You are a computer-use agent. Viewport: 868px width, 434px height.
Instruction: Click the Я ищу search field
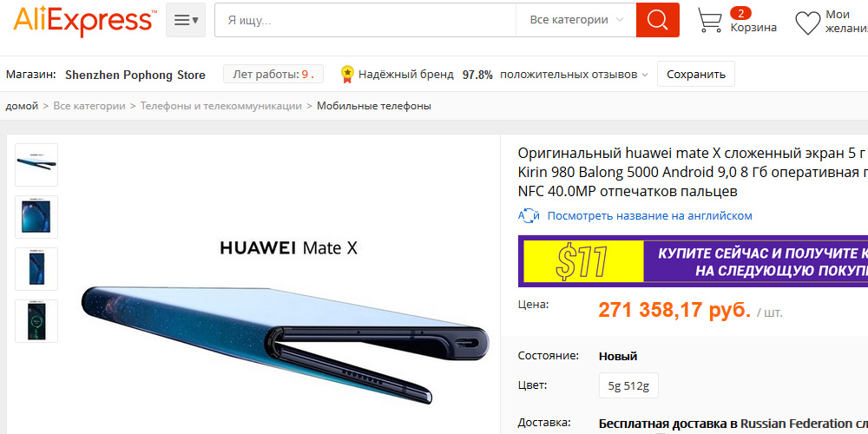365,20
